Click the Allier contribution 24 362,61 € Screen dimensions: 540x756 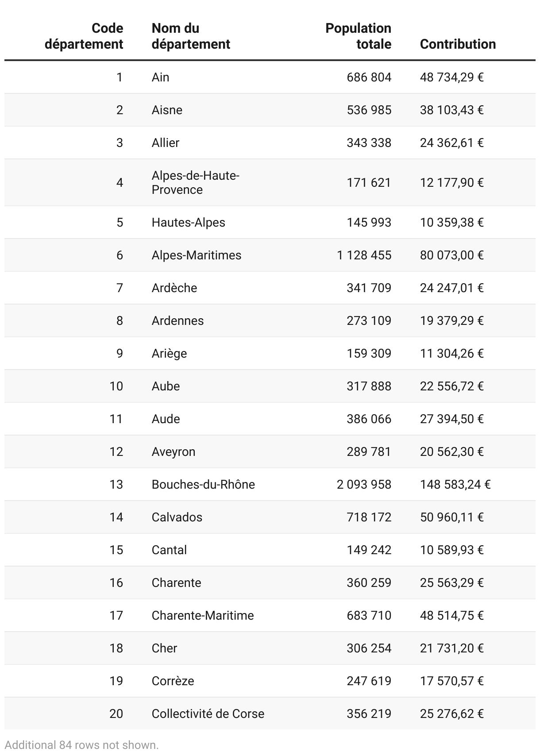[x=451, y=143]
